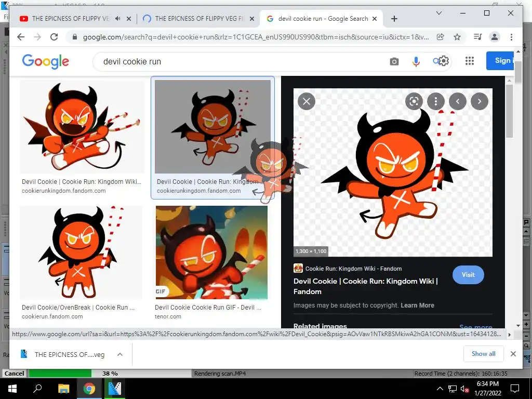
Task: Open Devil Cookie Kingdom Wiki Fandom title link
Action: [x=366, y=286]
